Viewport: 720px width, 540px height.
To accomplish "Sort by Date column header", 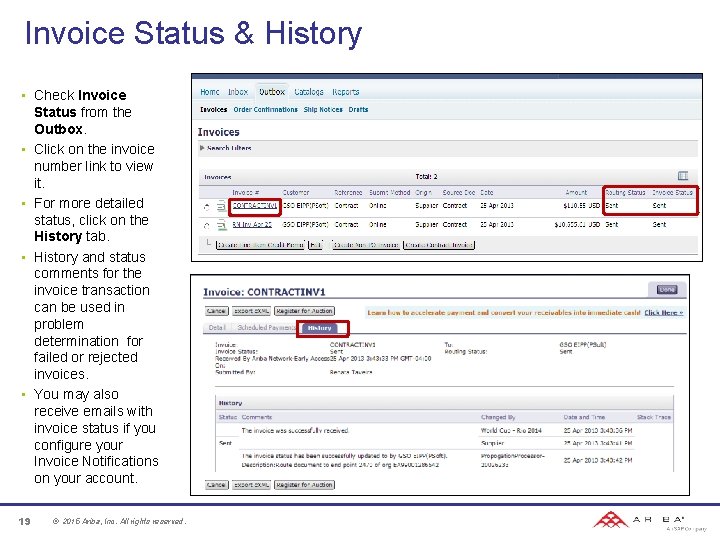I will tap(487, 192).
